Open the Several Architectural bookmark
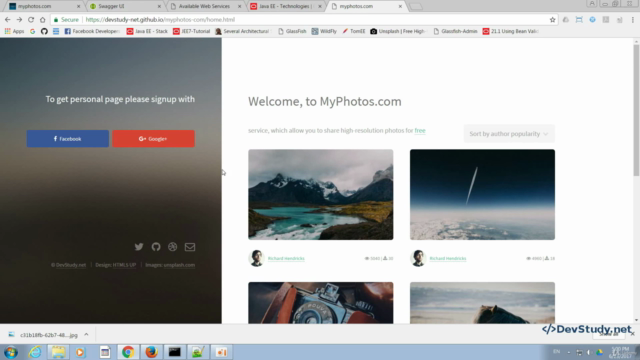Image resolution: width=640 pixels, height=360 pixels. tap(242, 31)
